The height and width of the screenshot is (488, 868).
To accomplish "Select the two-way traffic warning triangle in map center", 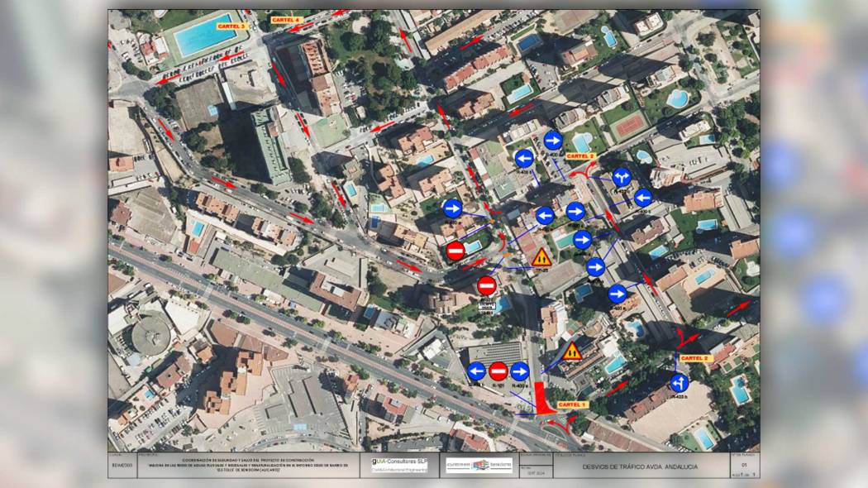I will coord(541,257).
